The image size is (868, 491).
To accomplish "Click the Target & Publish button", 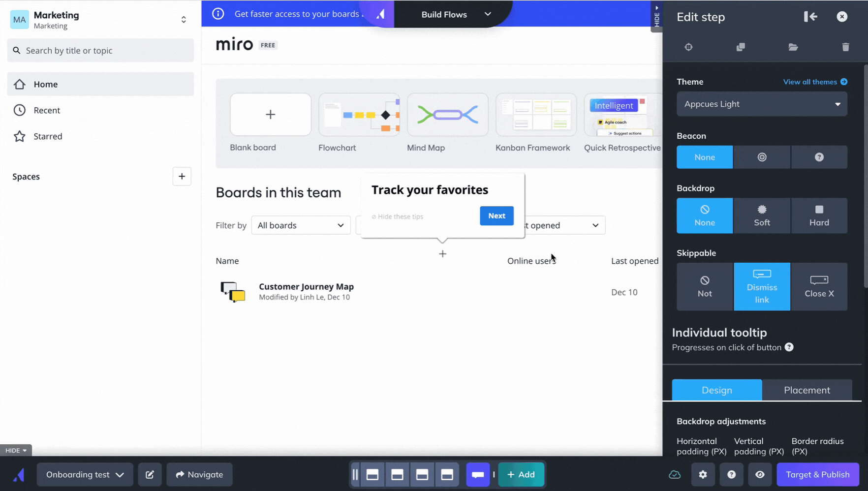I will (x=817, y=474).
